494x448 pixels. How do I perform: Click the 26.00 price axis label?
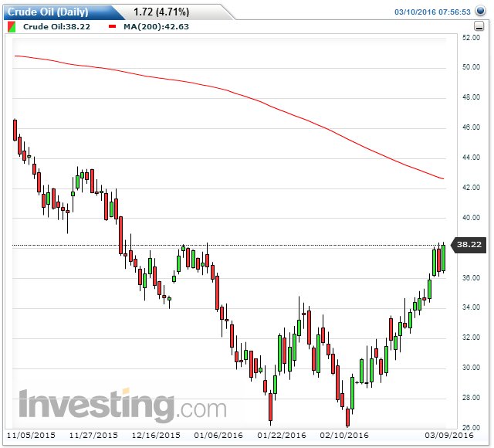[x=472, y=427]
